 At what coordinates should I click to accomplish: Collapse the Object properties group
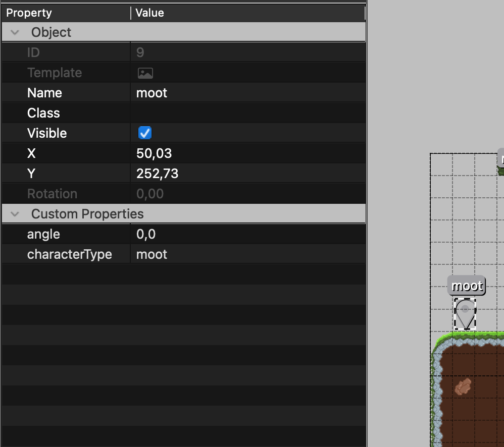(15, 33)
